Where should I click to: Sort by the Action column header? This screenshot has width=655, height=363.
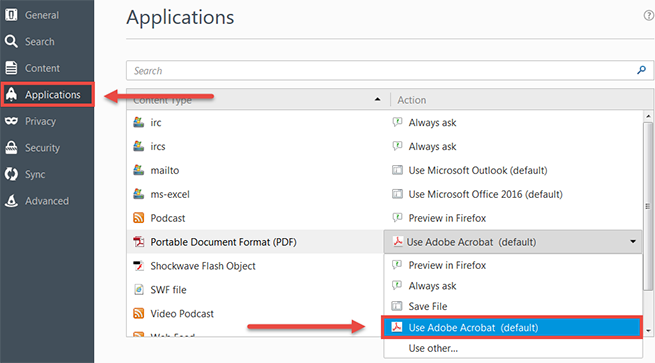tap(521, 100)
